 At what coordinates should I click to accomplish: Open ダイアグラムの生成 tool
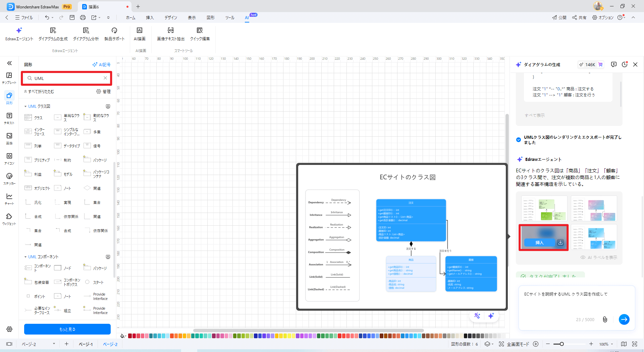(x=53, y=31)
